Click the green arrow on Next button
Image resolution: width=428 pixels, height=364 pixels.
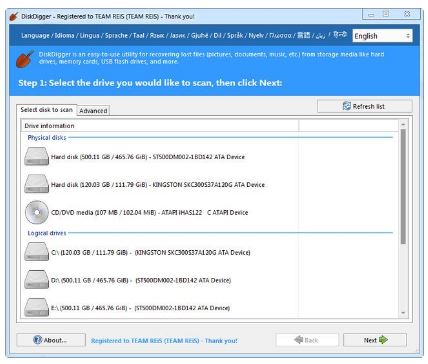[384, 340]
